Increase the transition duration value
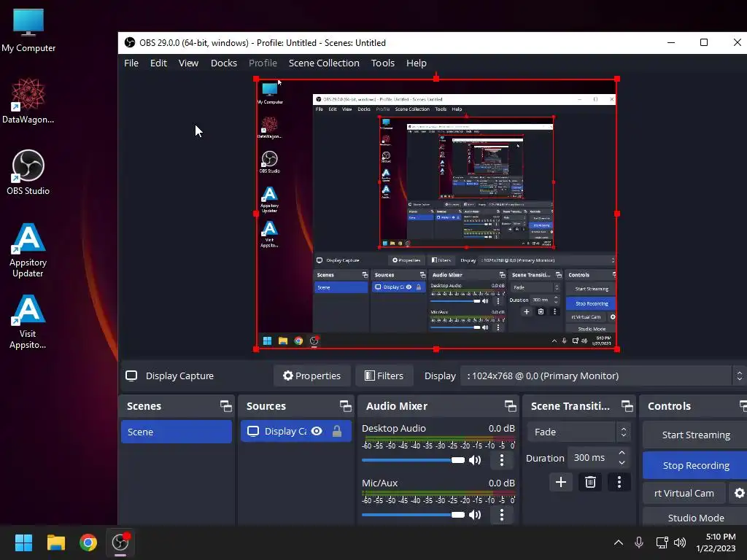 coord(622,453)
